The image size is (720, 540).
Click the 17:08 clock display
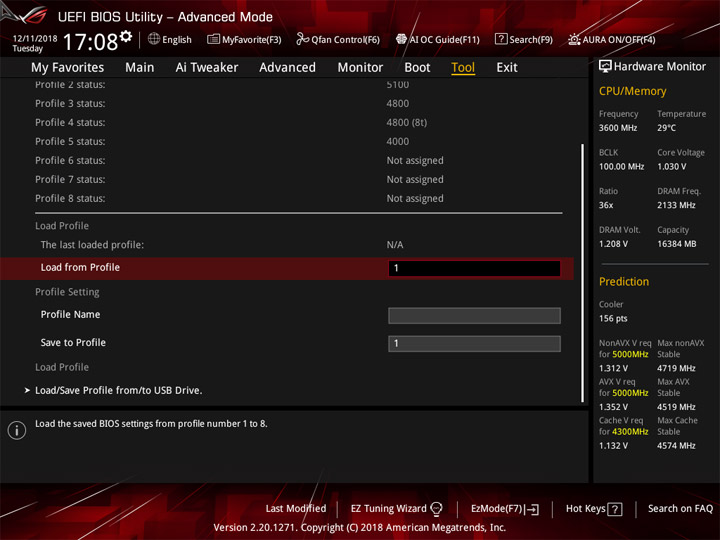(x=90, y=42)
